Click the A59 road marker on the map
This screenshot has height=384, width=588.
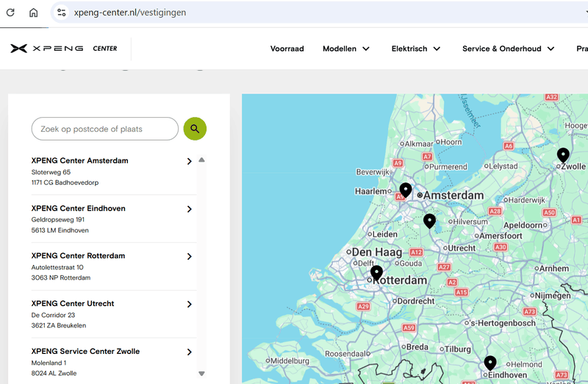409,327
